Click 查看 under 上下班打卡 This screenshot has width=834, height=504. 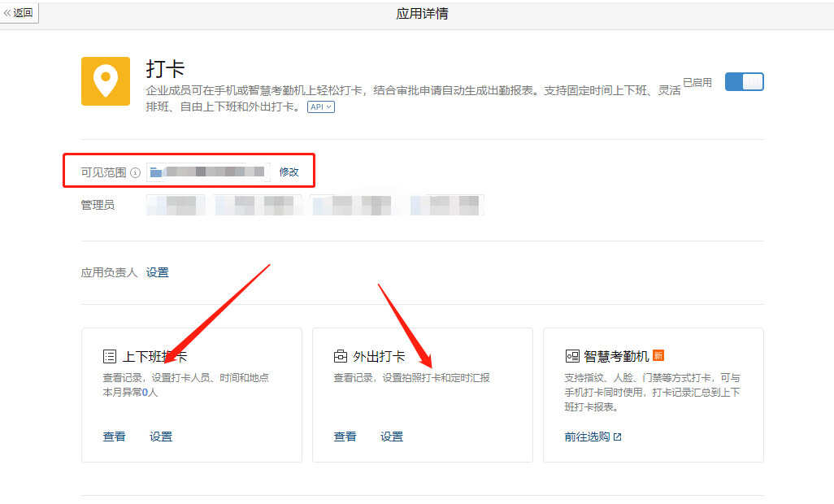[114, 437]
